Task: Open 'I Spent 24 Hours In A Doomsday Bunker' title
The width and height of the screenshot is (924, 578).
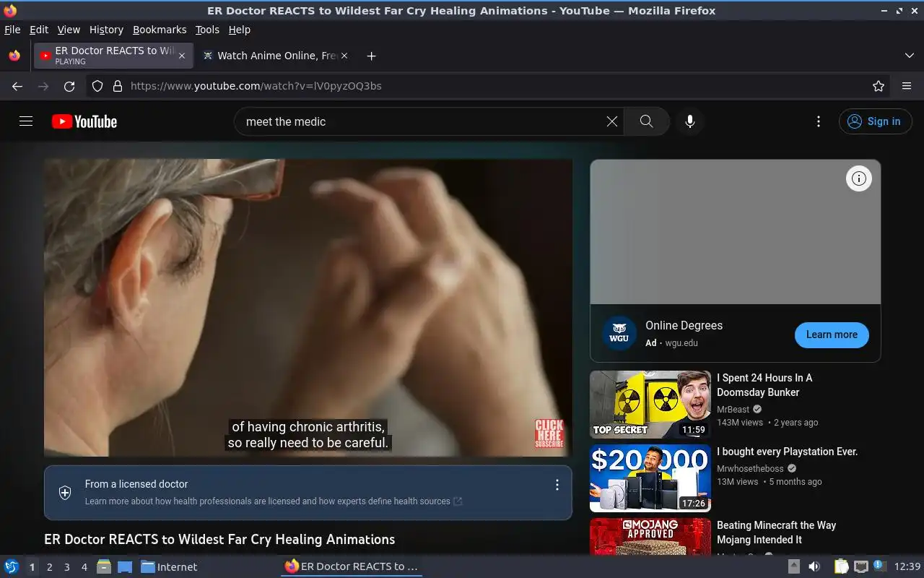Action: click(764, 385)
